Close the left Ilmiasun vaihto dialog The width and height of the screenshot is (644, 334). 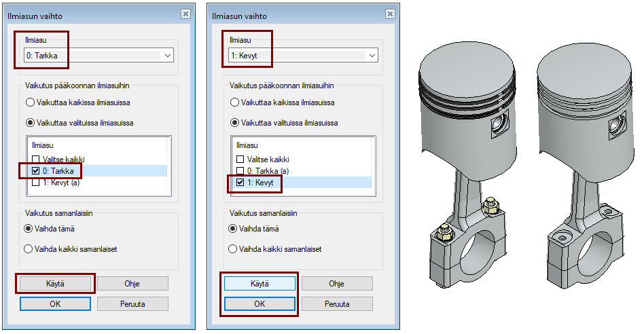[x=185, y=14]
